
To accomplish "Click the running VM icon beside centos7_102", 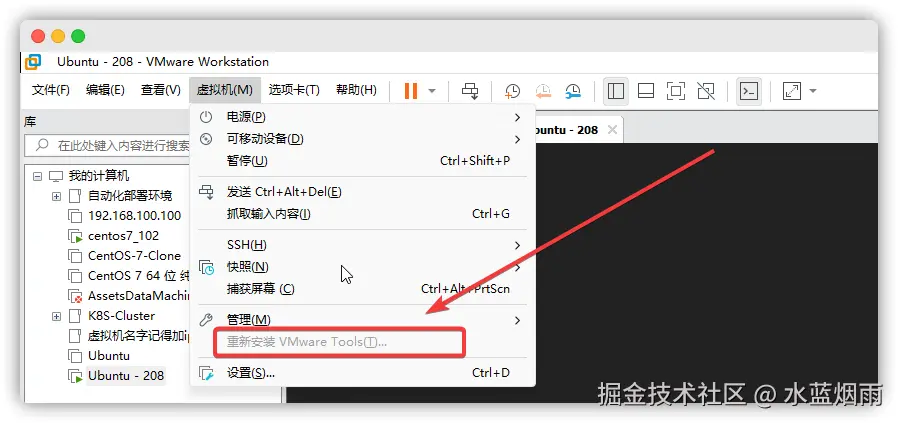I will pos(75,236).
